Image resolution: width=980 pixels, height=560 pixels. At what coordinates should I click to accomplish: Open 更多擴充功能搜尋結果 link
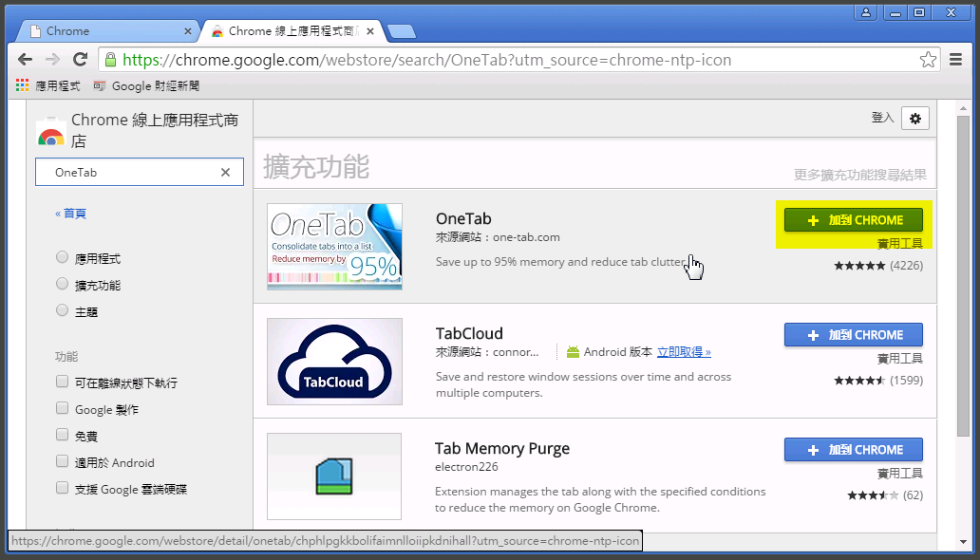[860, 175]
